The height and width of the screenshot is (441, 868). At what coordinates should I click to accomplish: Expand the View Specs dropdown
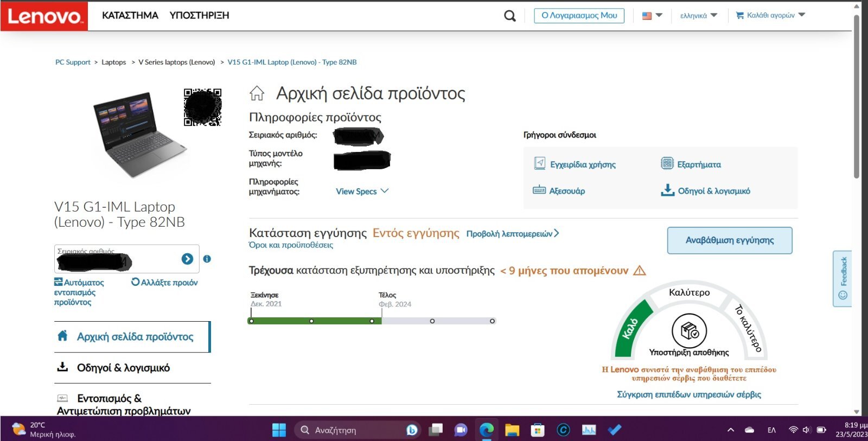pos(362,191)
